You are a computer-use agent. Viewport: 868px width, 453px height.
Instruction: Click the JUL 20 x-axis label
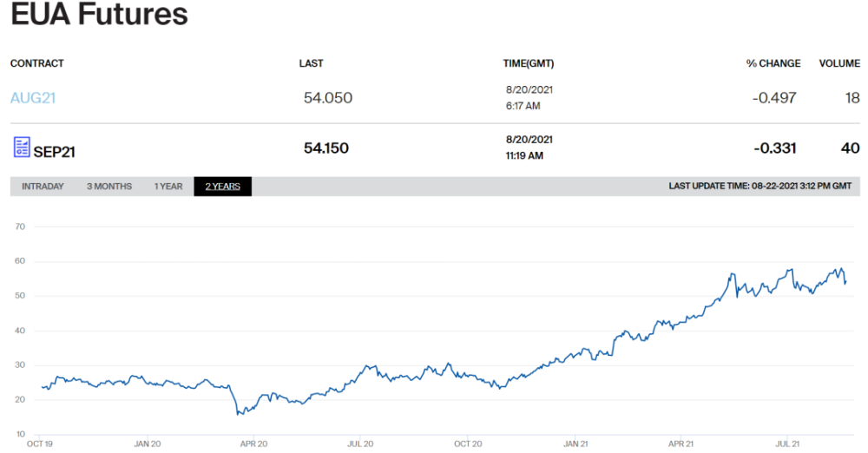pos(360,444)
